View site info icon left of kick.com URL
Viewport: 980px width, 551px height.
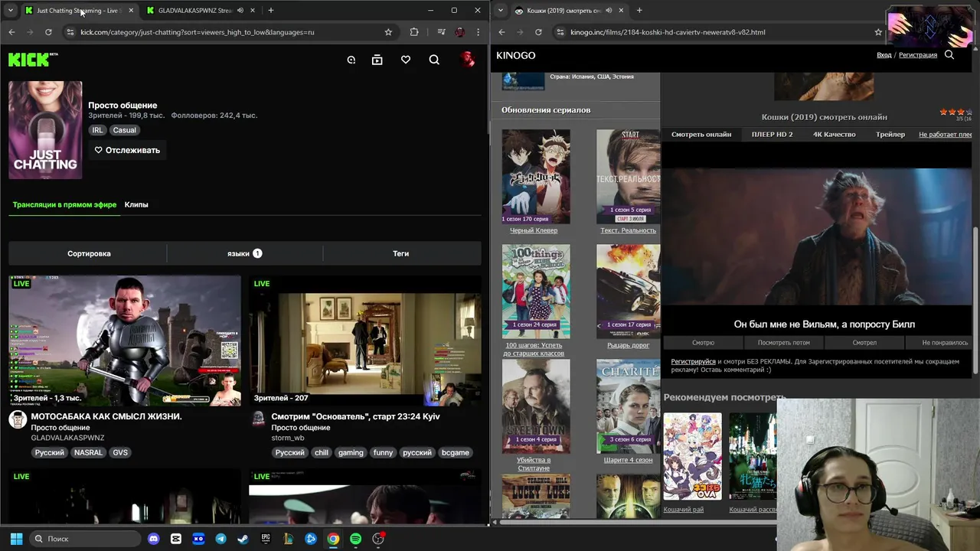(x=70, y=32)
